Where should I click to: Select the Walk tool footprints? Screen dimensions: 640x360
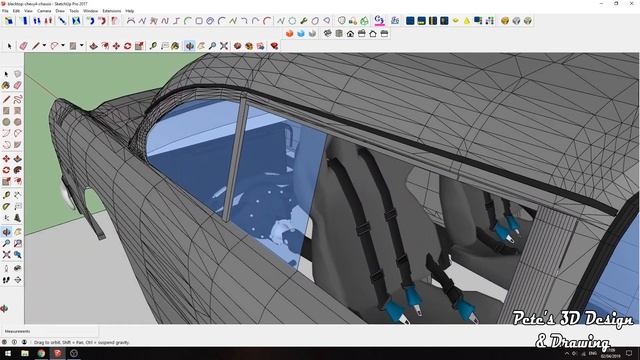(6, 280)
